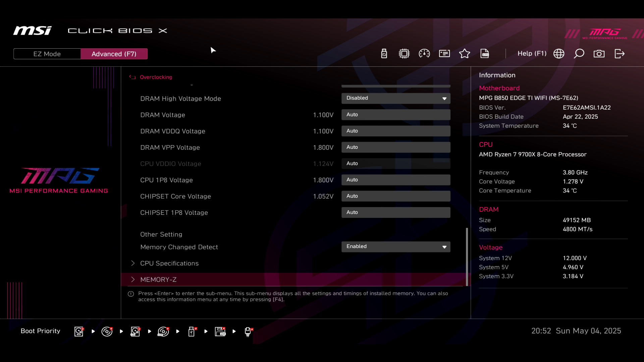Click the LOG file icon

click(485, 54)
